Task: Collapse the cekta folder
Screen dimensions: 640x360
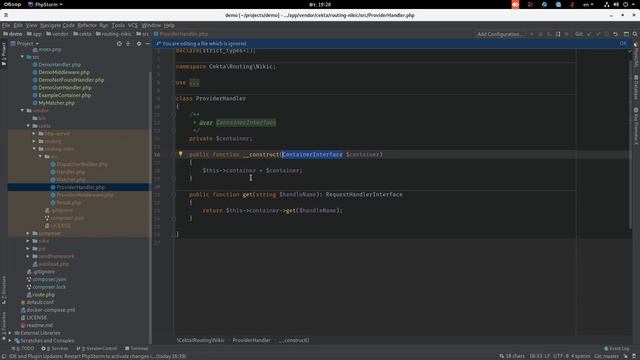Action: pyautogui.click(x=28, y=126)
